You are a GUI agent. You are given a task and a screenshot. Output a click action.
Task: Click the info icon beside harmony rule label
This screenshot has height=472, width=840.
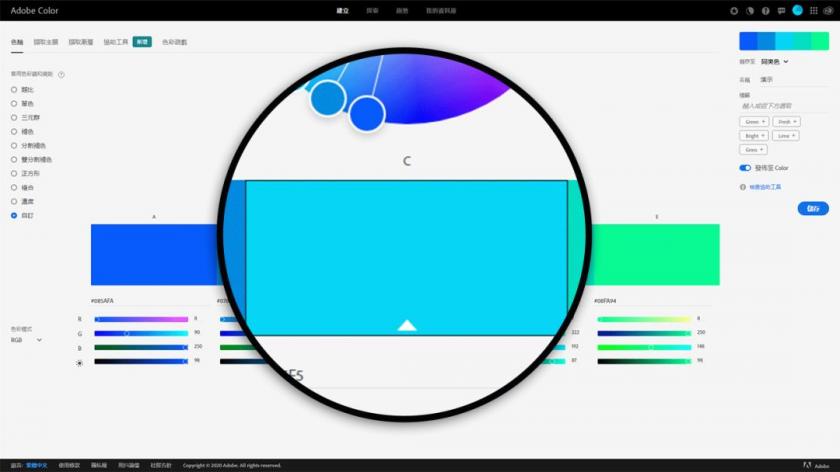pos(62,74)
